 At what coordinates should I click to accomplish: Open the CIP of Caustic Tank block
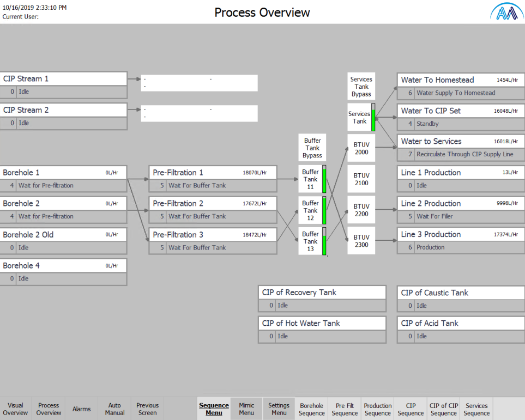click(461, 299)
